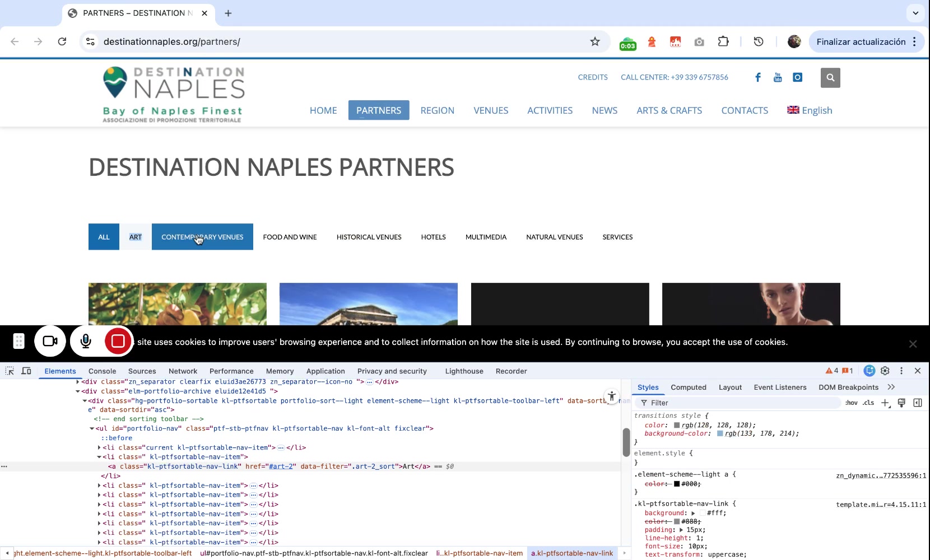The image size is (930, 560).
Task: Open the background-color rgb(133, 178, 214) swatch
Action: tap(720, 433)
